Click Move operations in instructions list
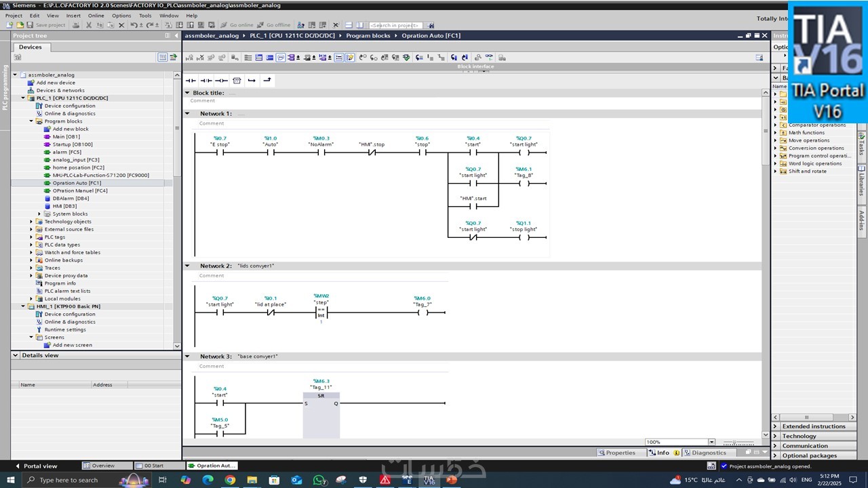Image resolution: width=868 pixels, height=488 pixels. [809, 140]
